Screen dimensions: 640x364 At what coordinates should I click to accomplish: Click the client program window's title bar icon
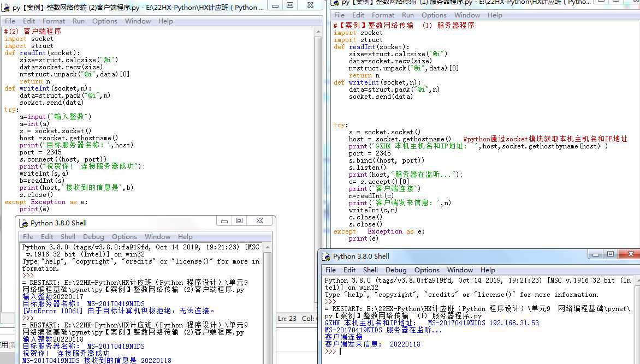click(5, 8)
